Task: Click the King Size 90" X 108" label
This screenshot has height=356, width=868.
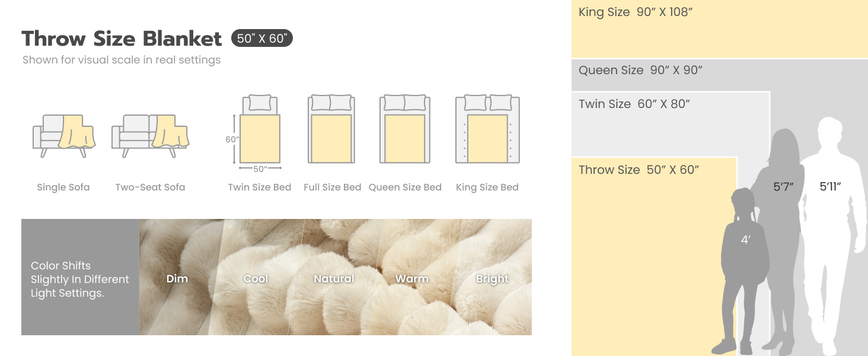Action: 636,12
